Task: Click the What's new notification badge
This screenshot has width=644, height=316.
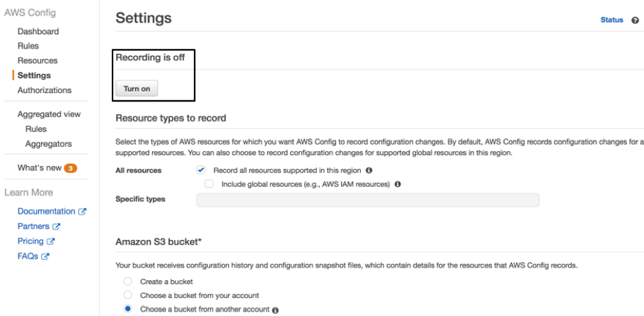Action: (71, 168)
